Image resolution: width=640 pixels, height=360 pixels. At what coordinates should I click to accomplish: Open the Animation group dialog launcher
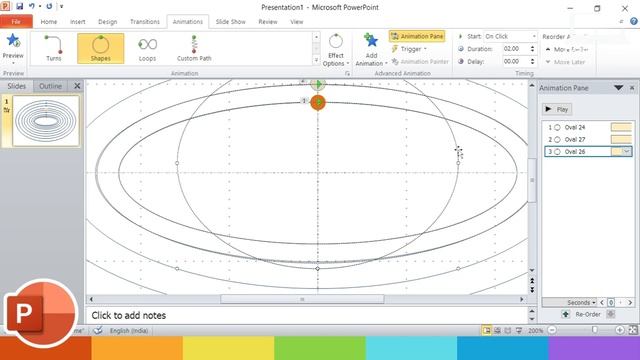pyautogui.click(x=347, y=73)
